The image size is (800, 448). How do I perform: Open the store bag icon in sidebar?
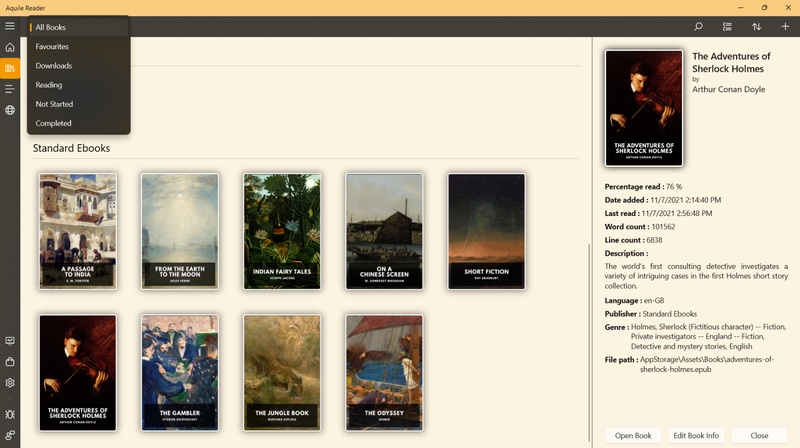tap(10, 362)
